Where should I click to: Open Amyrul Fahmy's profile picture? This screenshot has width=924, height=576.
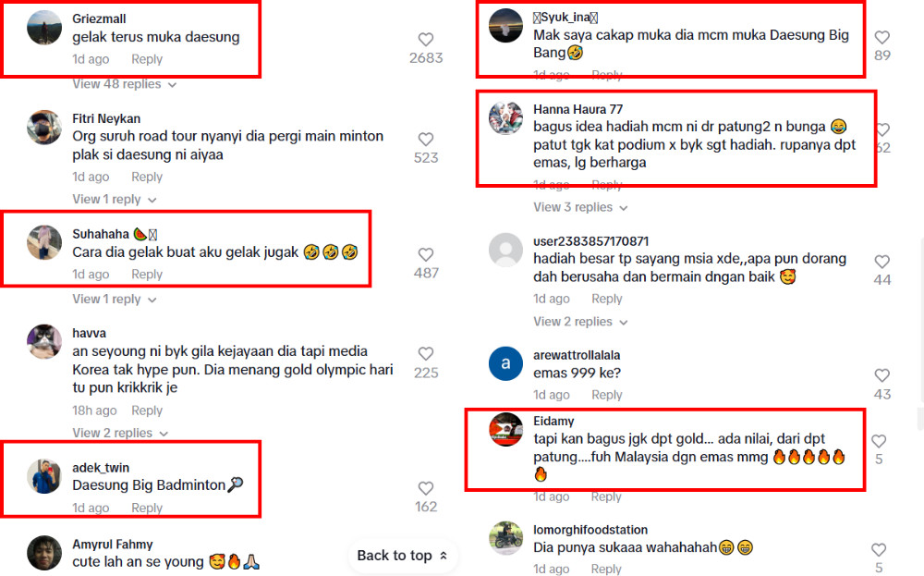pos(44,552)
